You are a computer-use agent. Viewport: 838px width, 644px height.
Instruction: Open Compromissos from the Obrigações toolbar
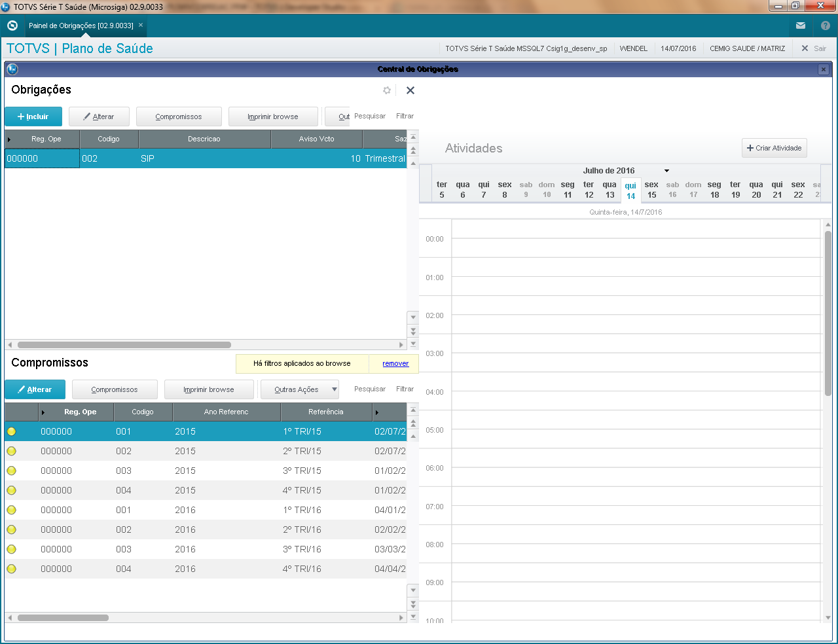(179, 116)
